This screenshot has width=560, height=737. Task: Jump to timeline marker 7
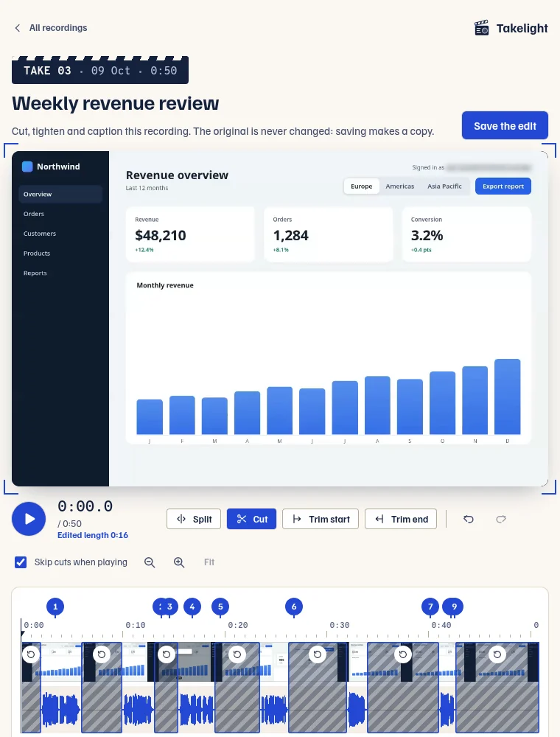pyautogui.click(x=430, y=607)
